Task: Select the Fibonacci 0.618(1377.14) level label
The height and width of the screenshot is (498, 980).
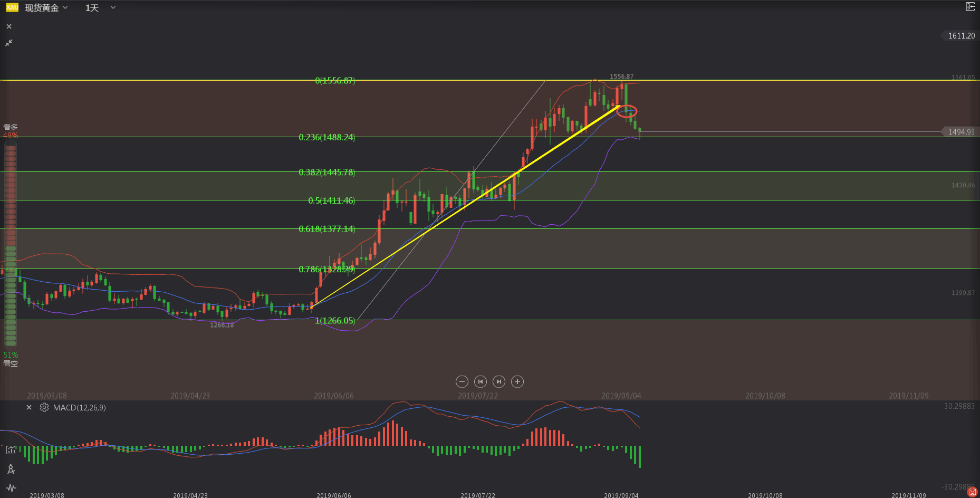Action: [x=327, y=229]
